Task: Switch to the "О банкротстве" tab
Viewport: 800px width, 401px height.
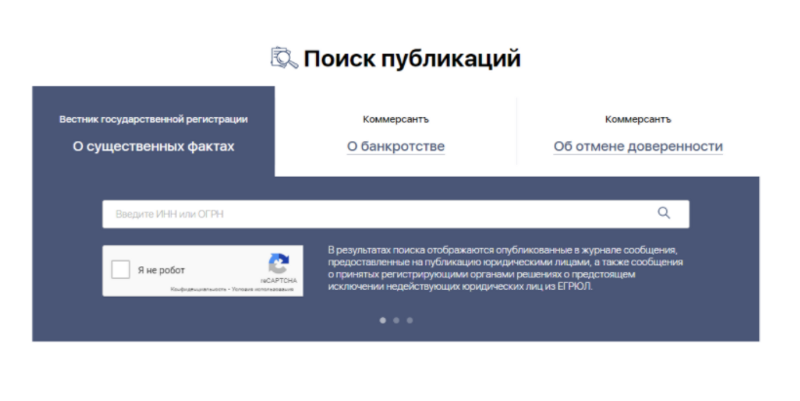Action: point(395,146)
